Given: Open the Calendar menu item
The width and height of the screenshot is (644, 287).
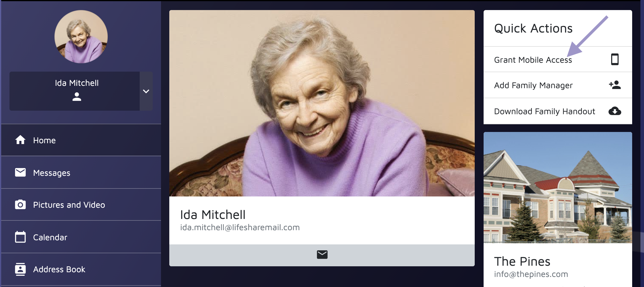Looking at the screenshot, I should (81, 237).
